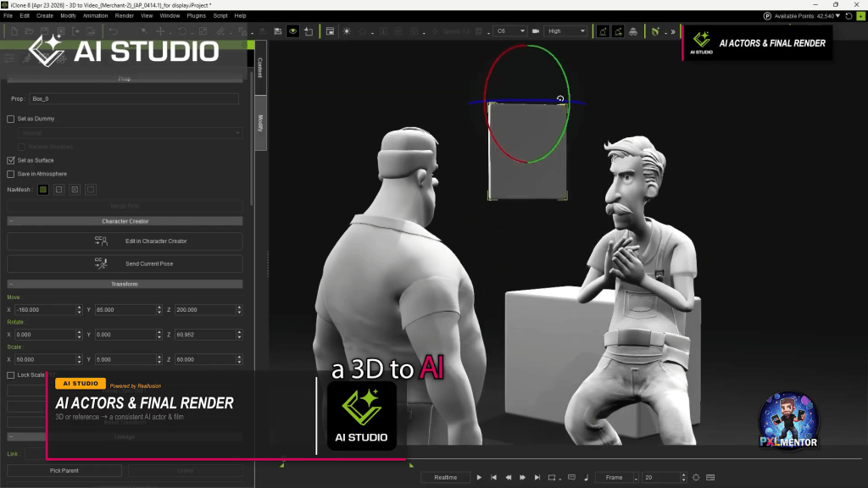Create a new project from toolbar icon

point(14,31)
